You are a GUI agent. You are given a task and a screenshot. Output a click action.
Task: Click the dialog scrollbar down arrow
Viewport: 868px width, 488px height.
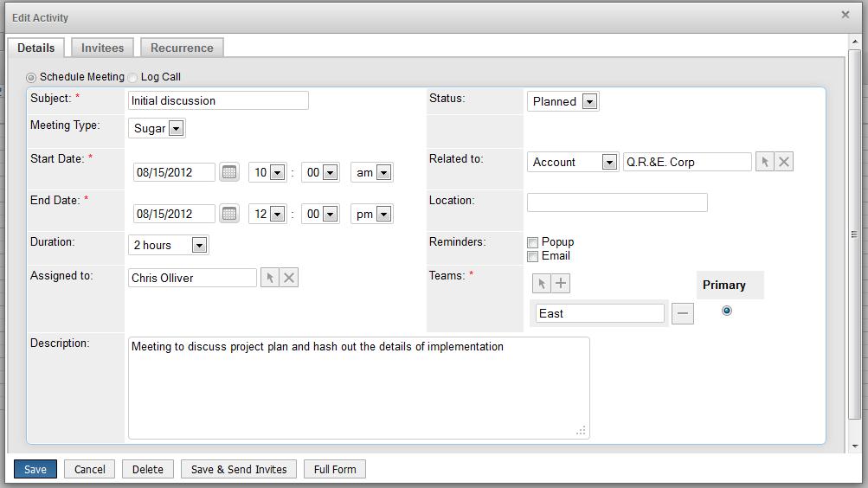(x=855, y=446)
